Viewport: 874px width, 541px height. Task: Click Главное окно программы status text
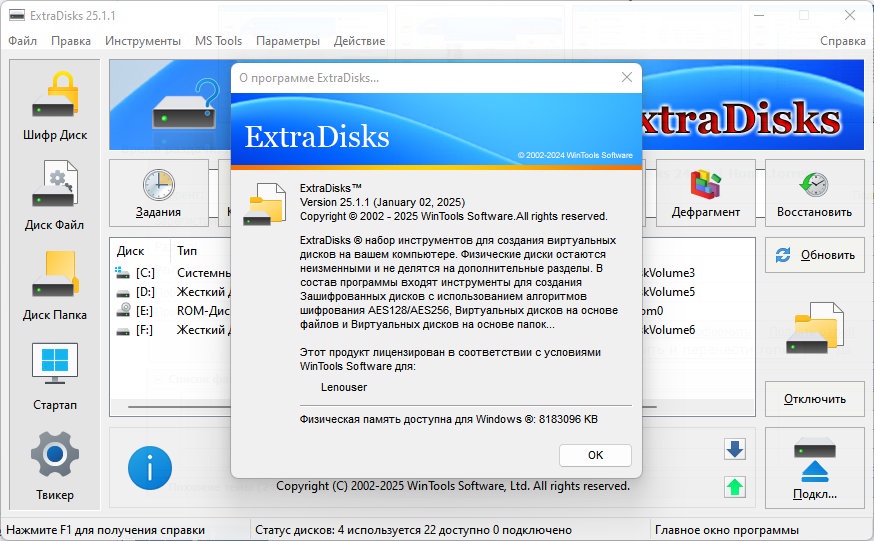[x=726, y=530]
